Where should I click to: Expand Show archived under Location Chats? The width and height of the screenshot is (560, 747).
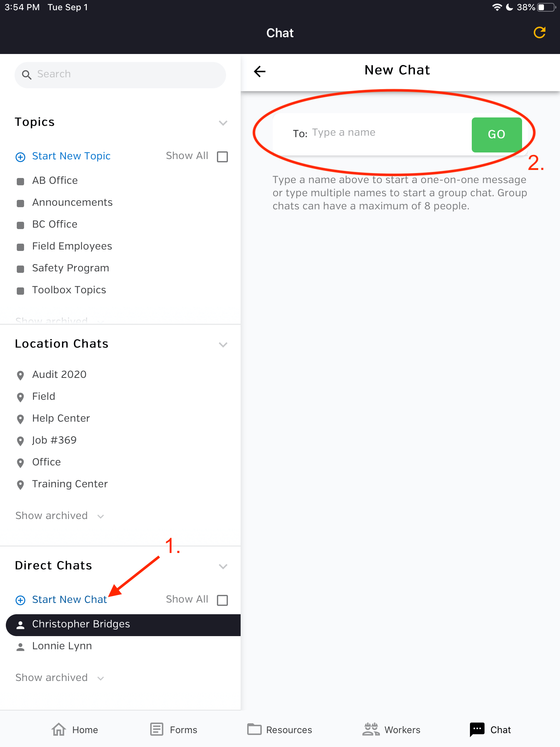[x=60, y=516]
